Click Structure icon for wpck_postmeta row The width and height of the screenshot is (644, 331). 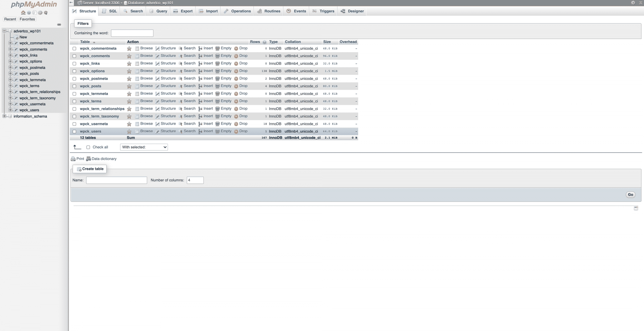pyautogui.click(x=157, y=79)
